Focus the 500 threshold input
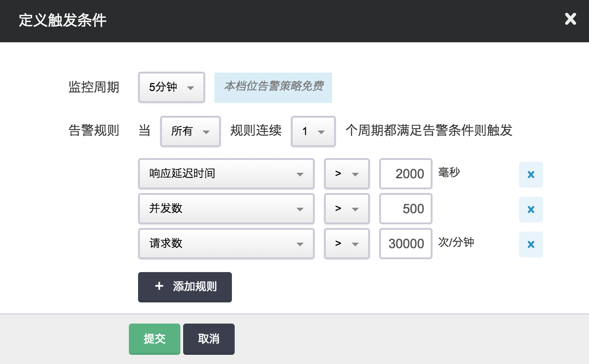The height and width of the screenshot is (364, 589). point(405,209)
